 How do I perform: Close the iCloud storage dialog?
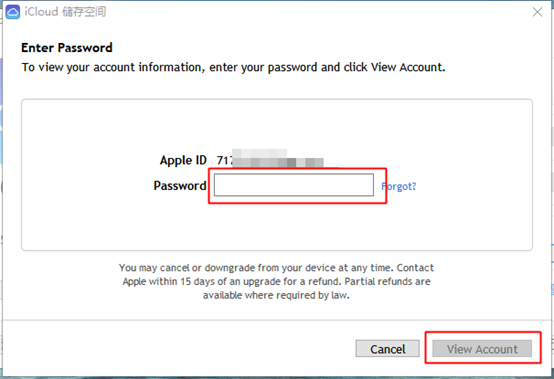coord(537,12)
